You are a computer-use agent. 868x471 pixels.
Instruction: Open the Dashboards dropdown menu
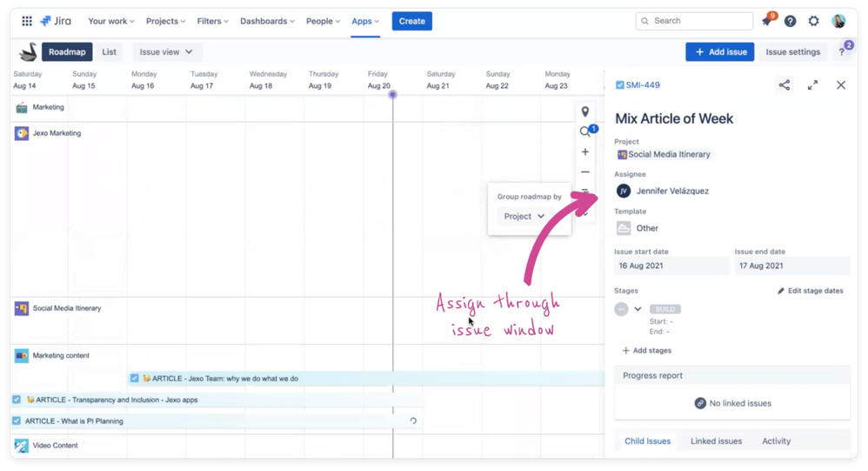pyautogui.click(x=267, y=21)
